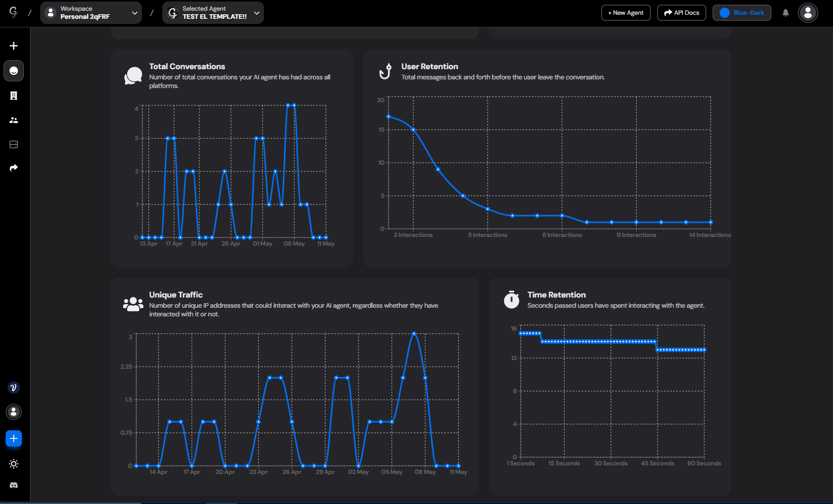Click the Blue-Dark theme button
The width and height of the screenshot is (833, 504).
[742, 13]
